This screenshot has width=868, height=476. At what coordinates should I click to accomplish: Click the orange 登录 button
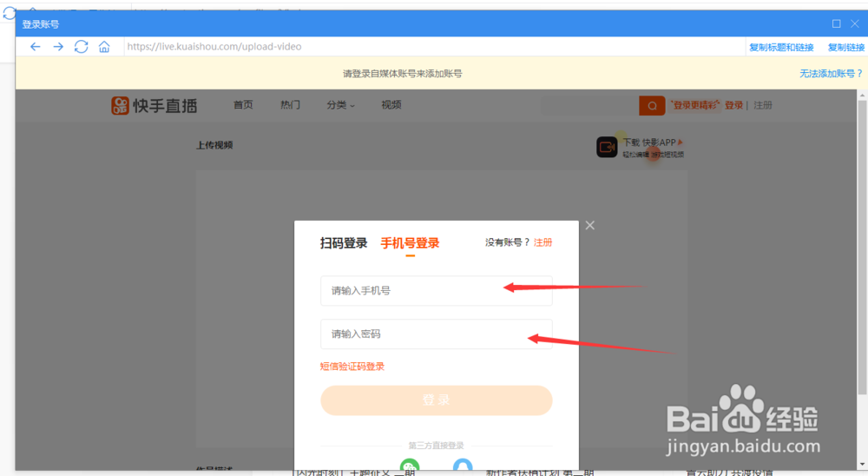point(437,400)
